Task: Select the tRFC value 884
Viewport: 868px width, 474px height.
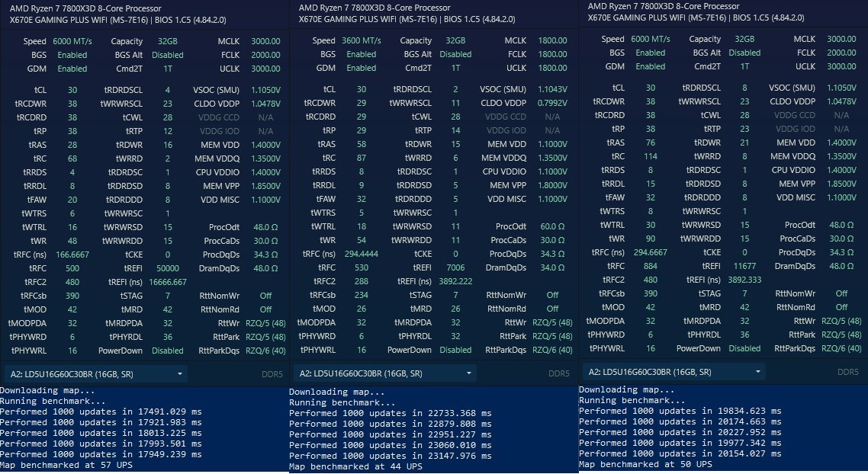Action: coord(651,266)
